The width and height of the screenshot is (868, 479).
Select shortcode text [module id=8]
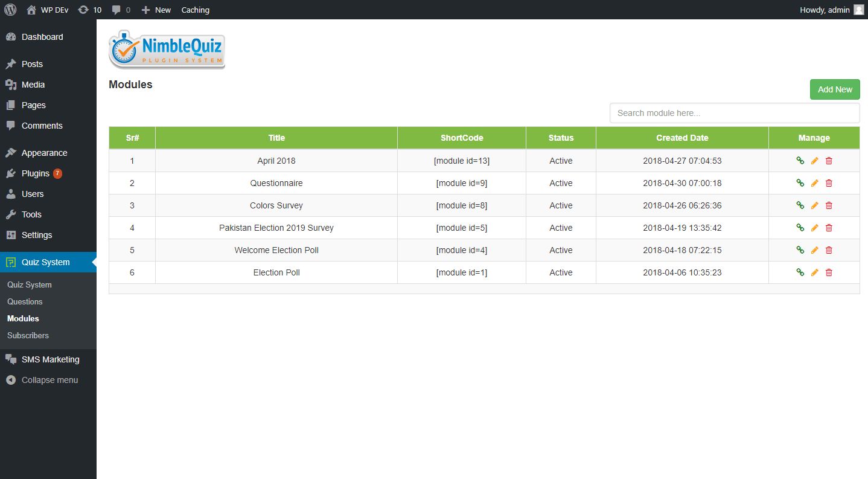[x=462, y=205]
